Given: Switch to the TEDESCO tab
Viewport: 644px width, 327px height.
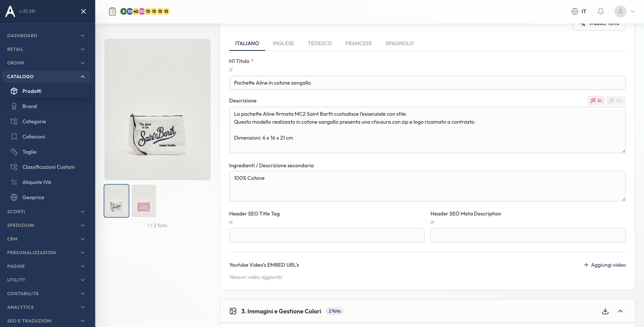Looking at the screenshot, I should 320,43.
